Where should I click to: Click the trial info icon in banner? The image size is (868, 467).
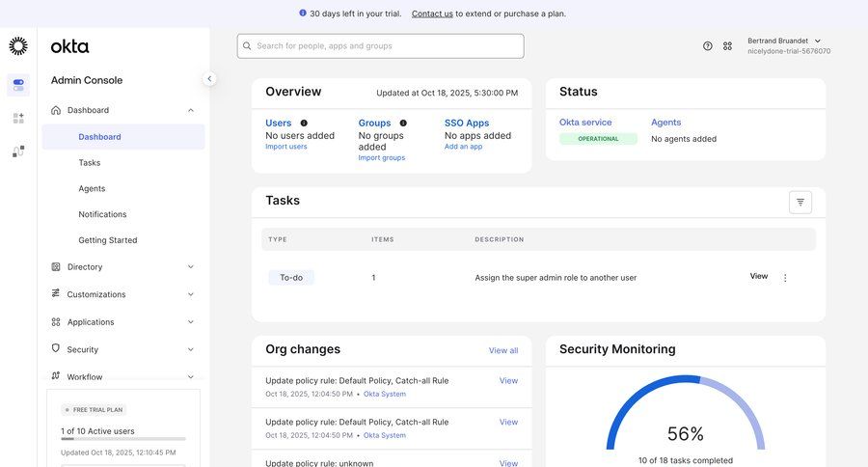coord(302,13)
